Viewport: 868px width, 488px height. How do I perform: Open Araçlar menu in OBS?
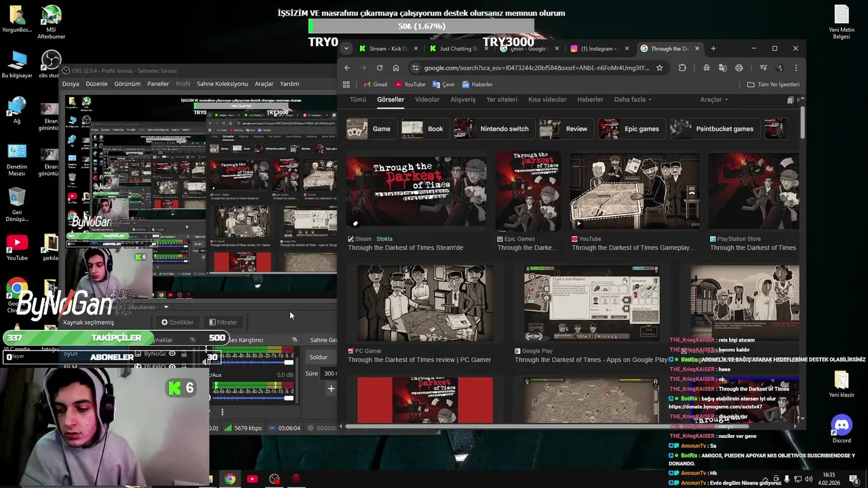pos(264,84)
